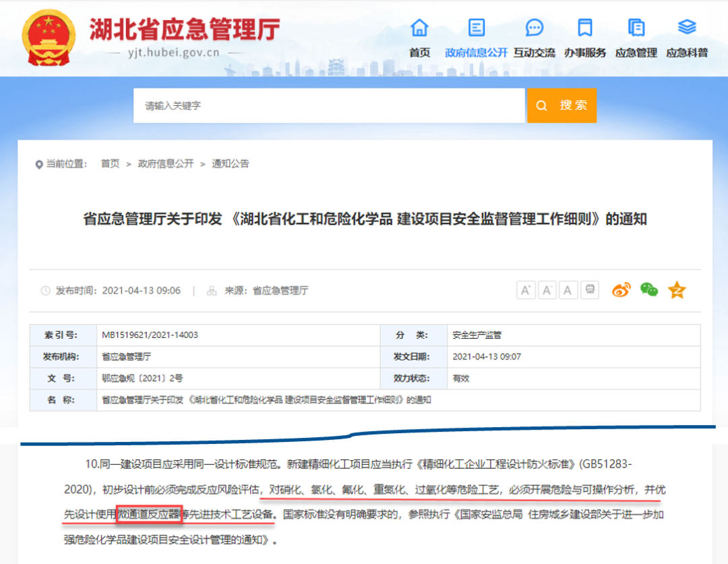This screenshot has height=564, width=728.
Task: Click the 应急科普 layers icon
Action: coord(687,27)
